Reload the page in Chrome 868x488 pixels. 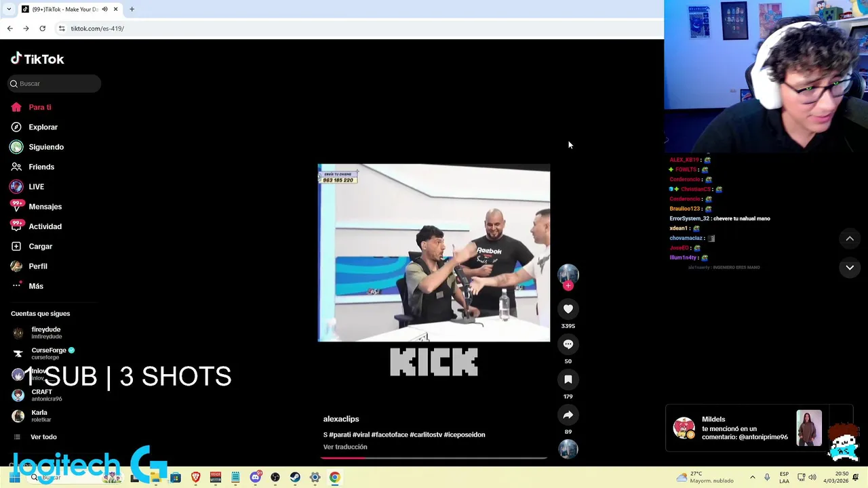pos(42,28)
